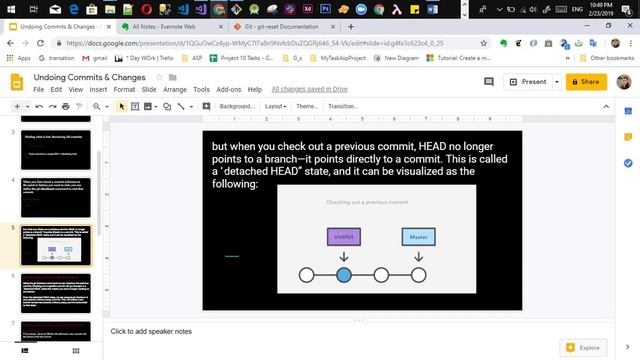Bookmark this page with the star icon
Screen dimensions: 640x360
click(x=484, y=43)
